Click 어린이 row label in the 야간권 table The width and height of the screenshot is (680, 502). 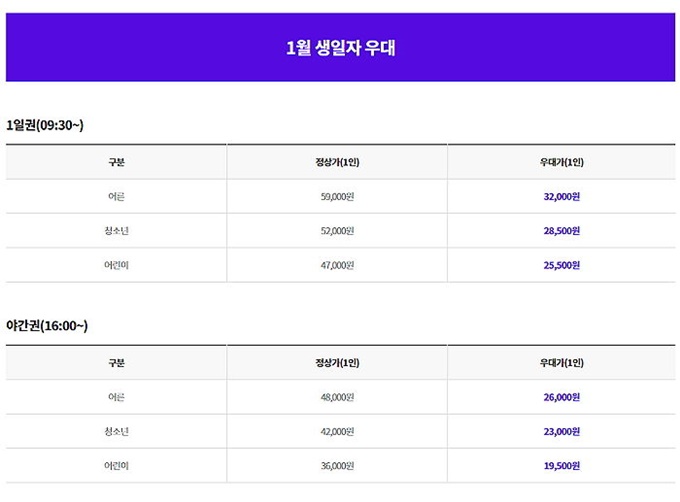pyautogui.click(x=116, y=466)
